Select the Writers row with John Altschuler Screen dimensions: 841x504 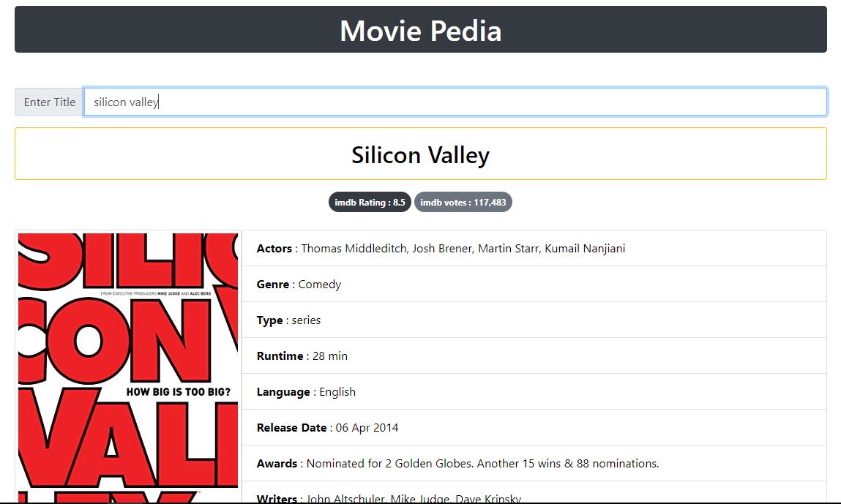(x=534, y=493)
